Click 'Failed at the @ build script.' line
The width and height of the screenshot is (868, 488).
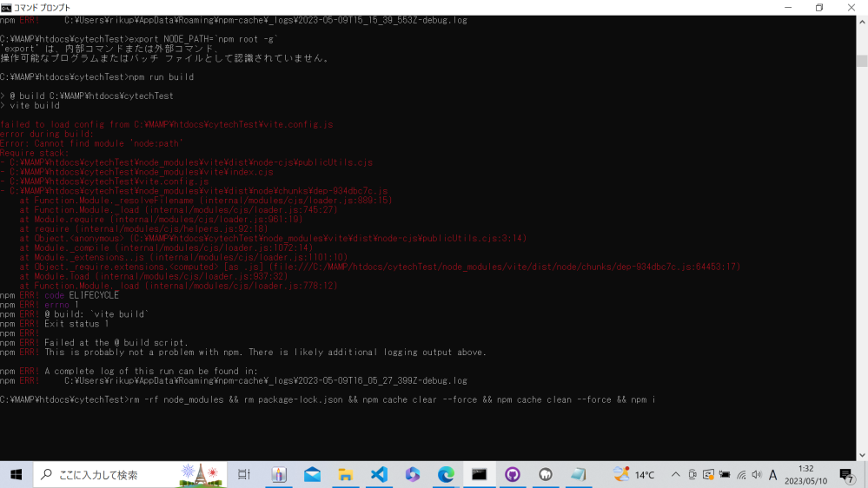coord(94,342)
